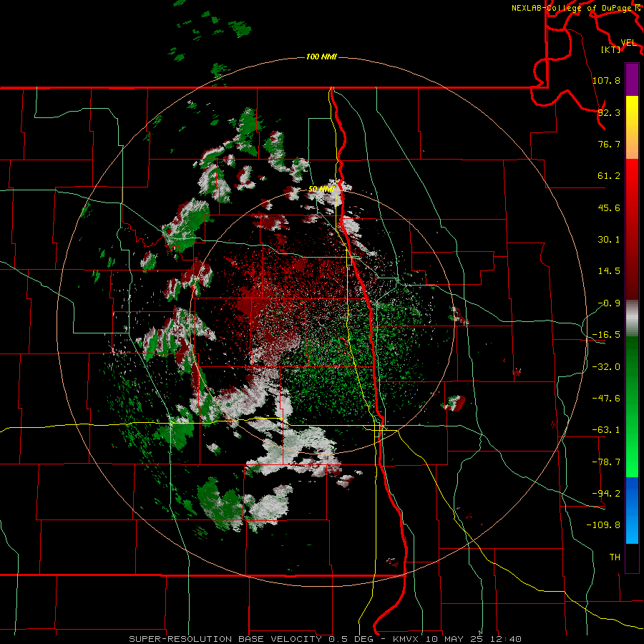Click the -0.9 velocity scale value
This screenshot has height=644, width=644.
(x=609, y=303)
